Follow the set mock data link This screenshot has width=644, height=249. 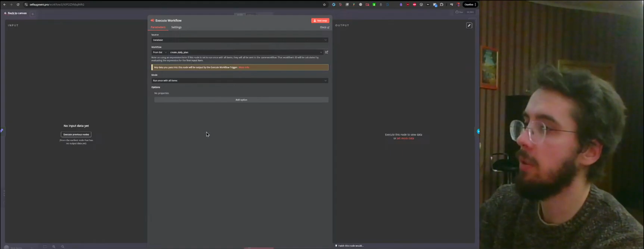click(x=405, y=138)
